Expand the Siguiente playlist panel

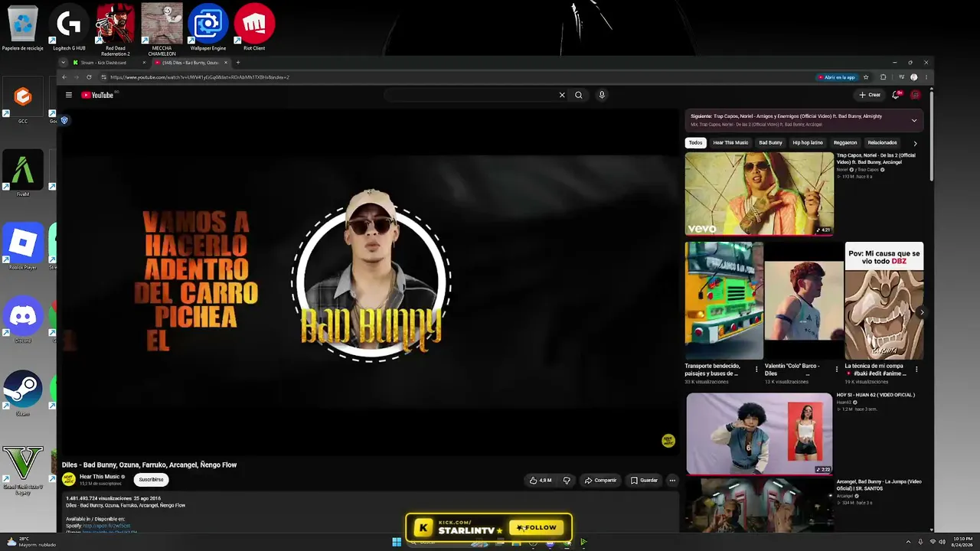(x=913, y=120)
